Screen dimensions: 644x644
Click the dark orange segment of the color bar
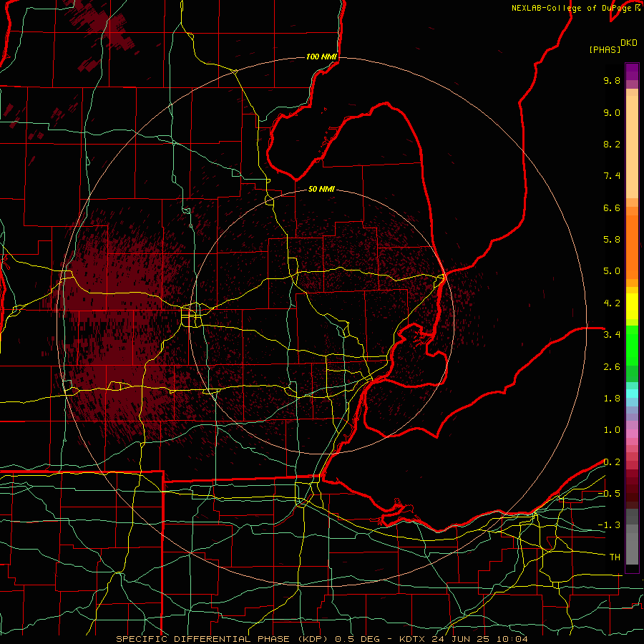(x=632, y=247)
